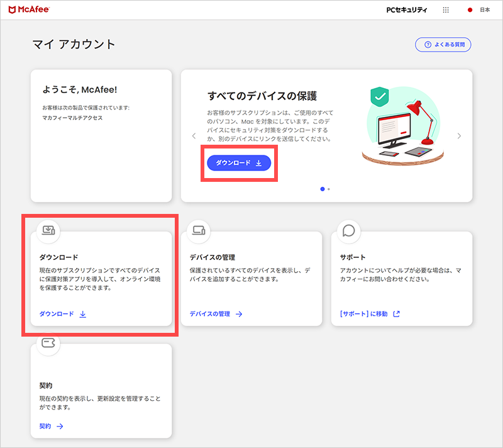Open the よくある質問 panel
The image size is (503, 448).
(443, 45)
